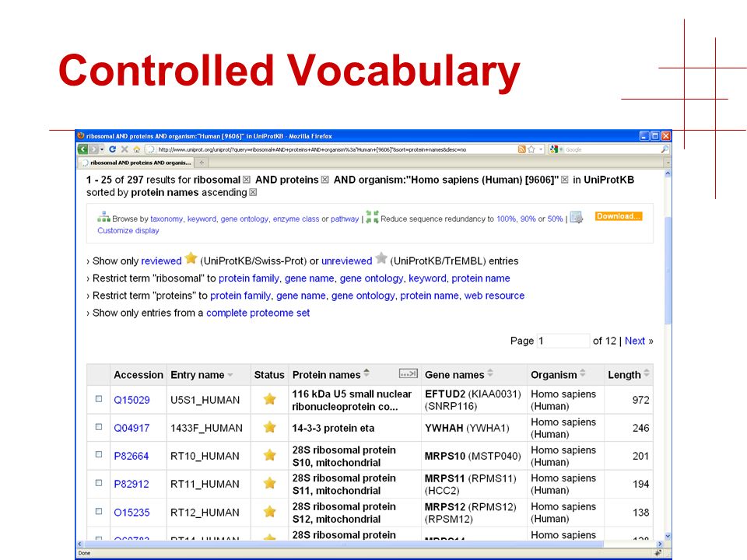Click the Google search magnifier icon
The image size is (747, 560).
pos(665,149)
